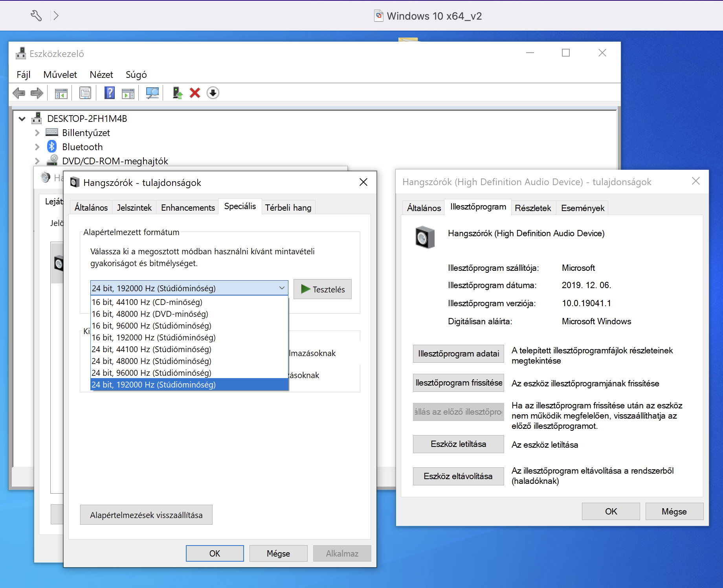Screen dimensions: 723x588
Task: Select 16 bit, 44100 Hz (CD-minőség)
Action: tap(189, 302)
